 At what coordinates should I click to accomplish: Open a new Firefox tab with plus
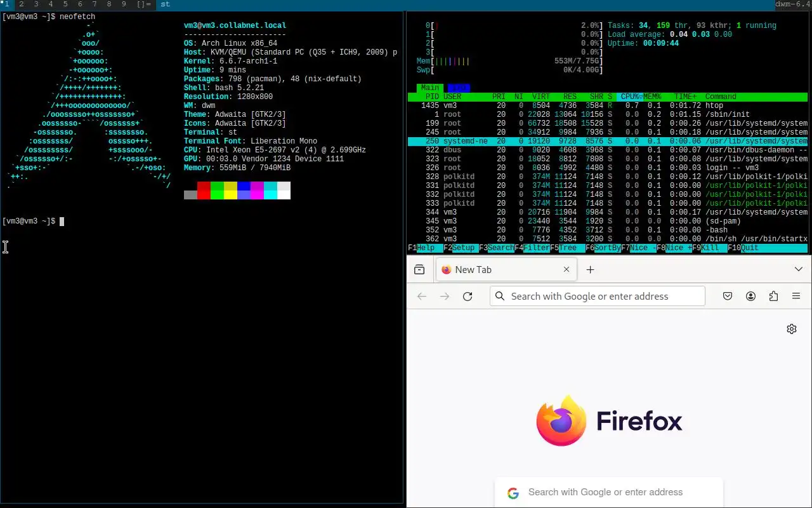pos(590,270)
